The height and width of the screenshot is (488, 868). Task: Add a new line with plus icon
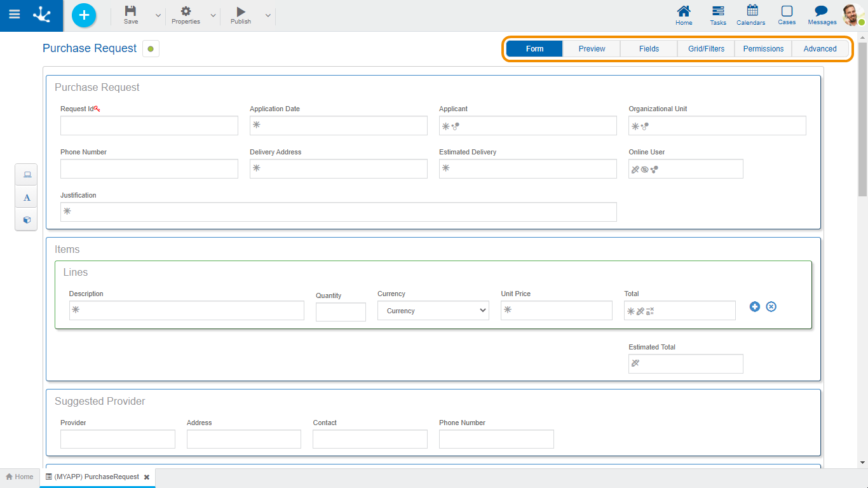pyautogui.click(x=755, y=307)
